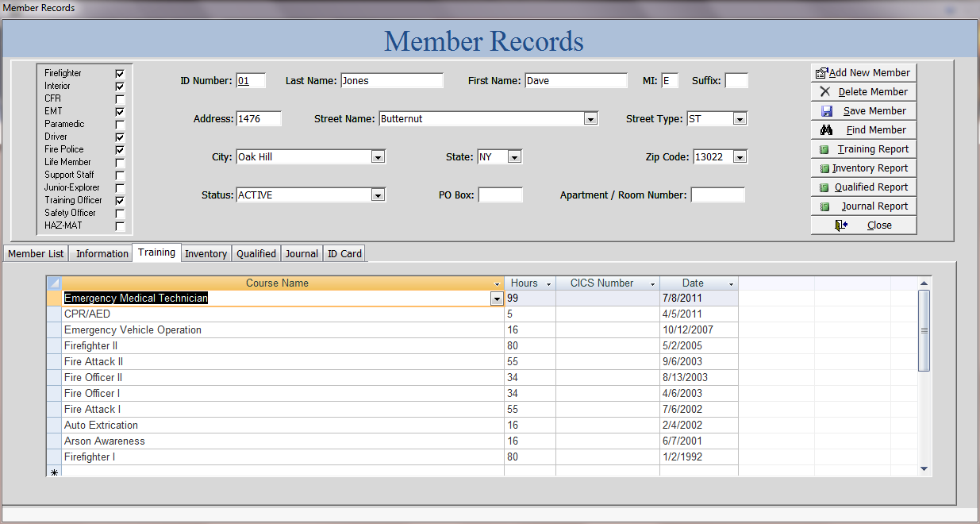
Task: Open the Status dropdown
Action: (x=378, y=195)
